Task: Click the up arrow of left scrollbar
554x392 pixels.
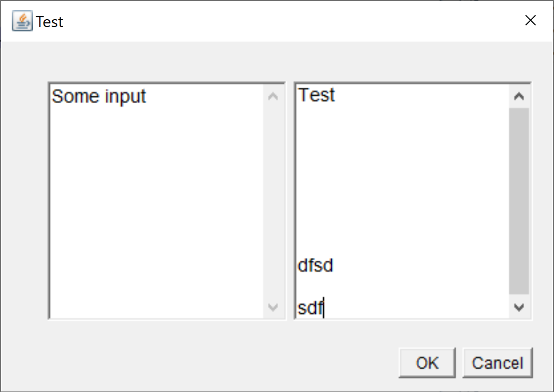Action: pyautogui.click(x=273, y=95)
